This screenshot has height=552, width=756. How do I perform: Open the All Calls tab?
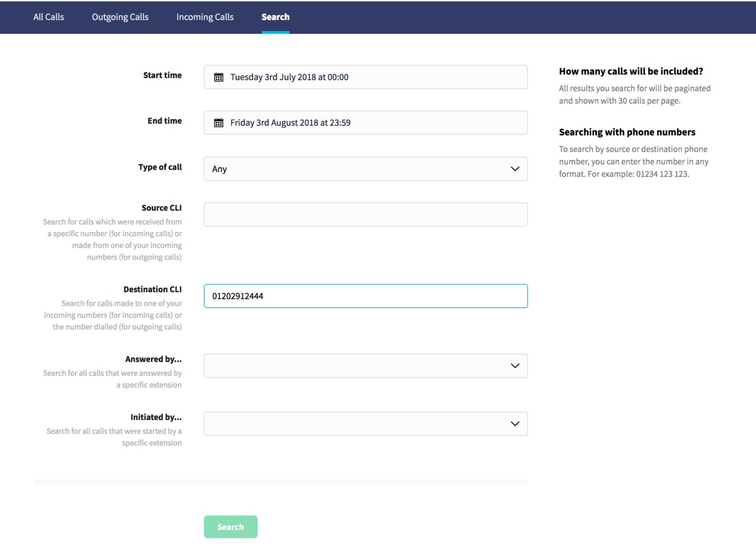[x=49, y=17]
